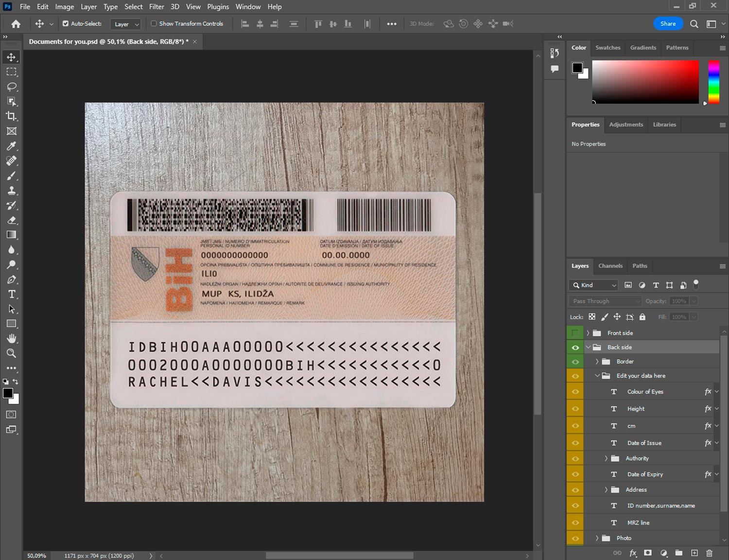
Task: Pick the Eyedropper tool
Action: point(11,146)
